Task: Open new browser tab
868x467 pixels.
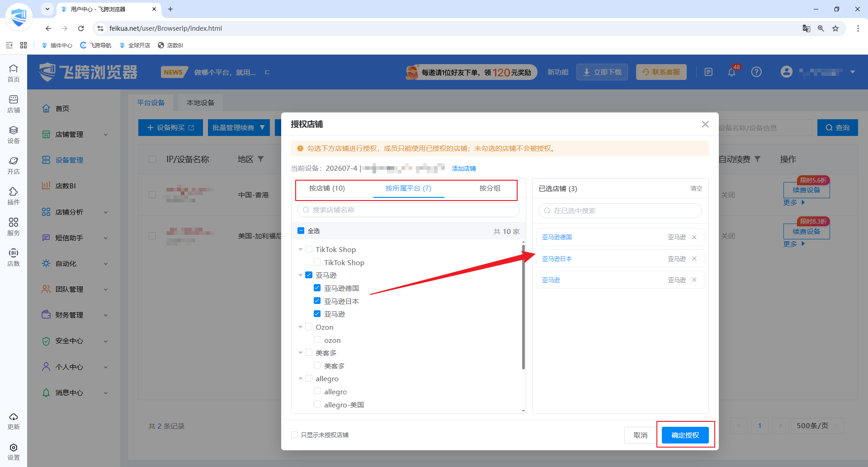Action: [170, 9]
